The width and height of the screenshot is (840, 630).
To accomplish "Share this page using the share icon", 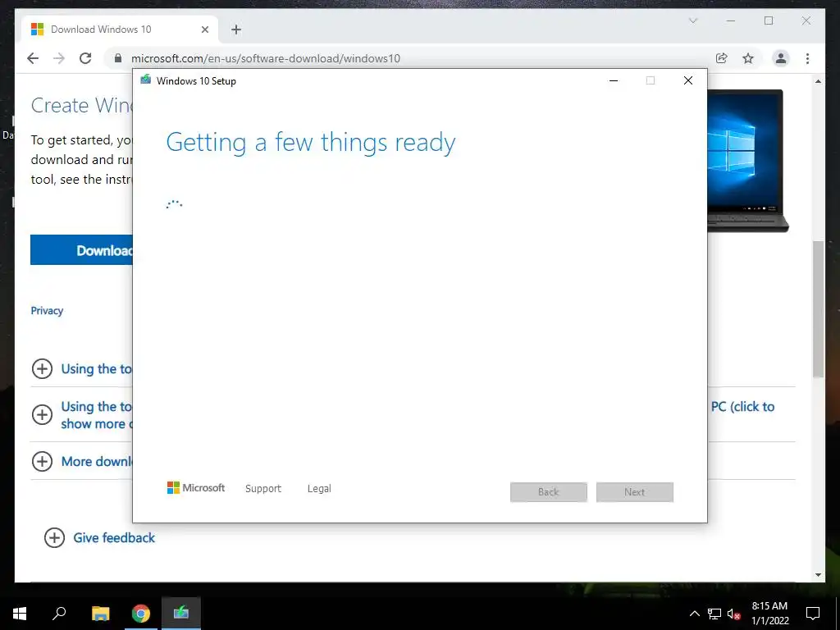I will (x=722, y=58).
